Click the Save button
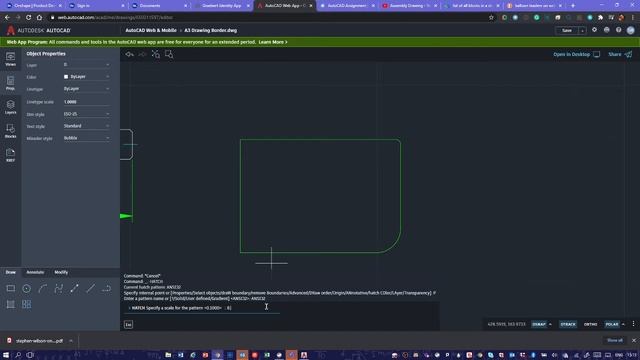 (567, 31)
